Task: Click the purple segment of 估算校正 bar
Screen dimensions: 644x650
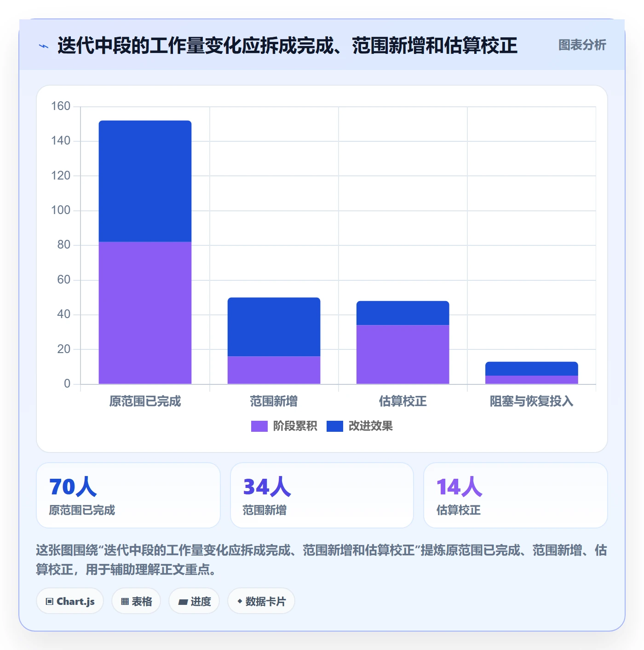Action: pyautogui.click(x=402, y=354)
